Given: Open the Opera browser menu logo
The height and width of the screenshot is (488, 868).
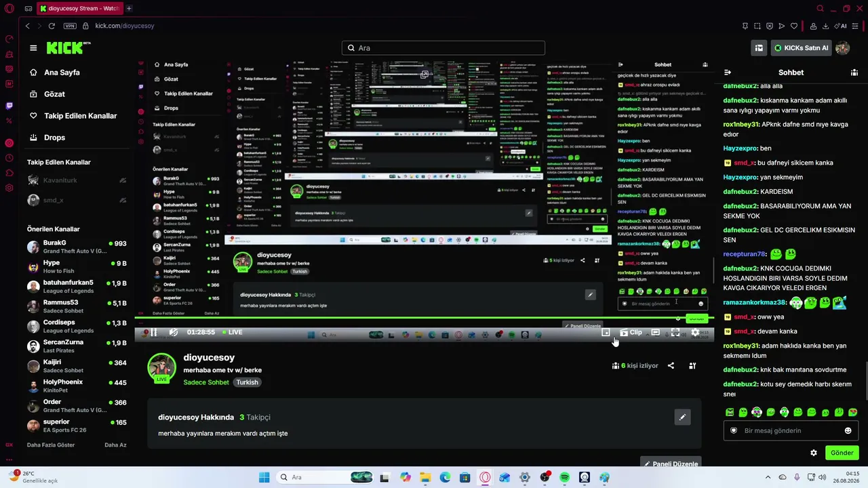Looking at the screenshot, I should (9, 9).
